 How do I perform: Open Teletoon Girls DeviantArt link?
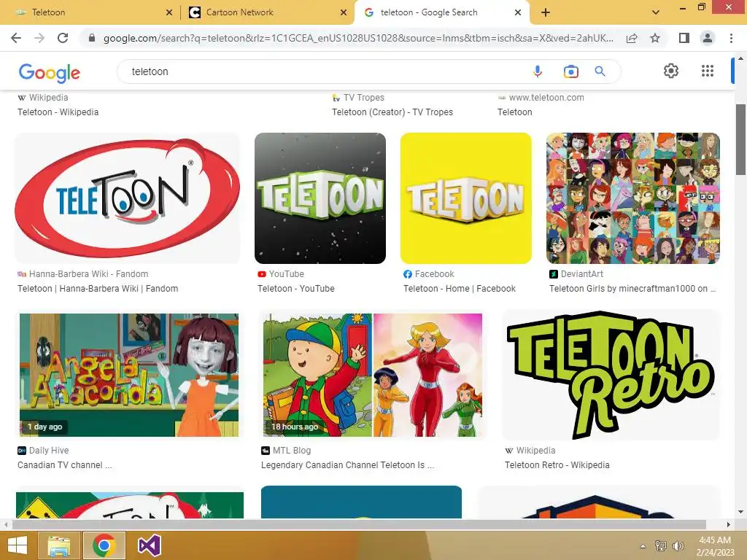click(x=632, y=289)
